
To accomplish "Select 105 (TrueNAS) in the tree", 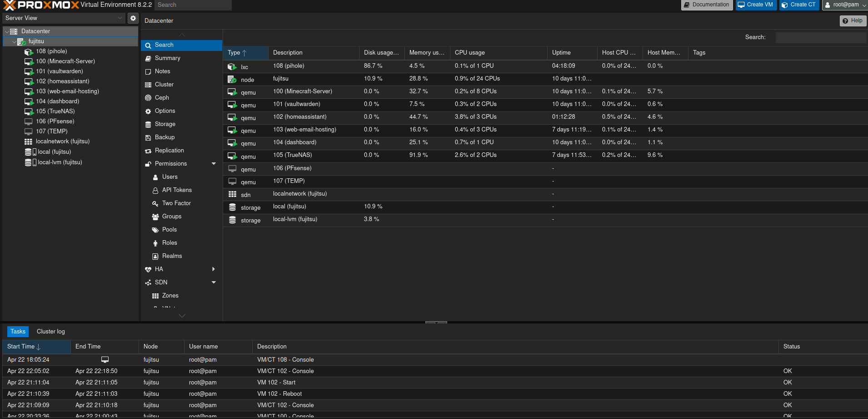I will point(55,111).
